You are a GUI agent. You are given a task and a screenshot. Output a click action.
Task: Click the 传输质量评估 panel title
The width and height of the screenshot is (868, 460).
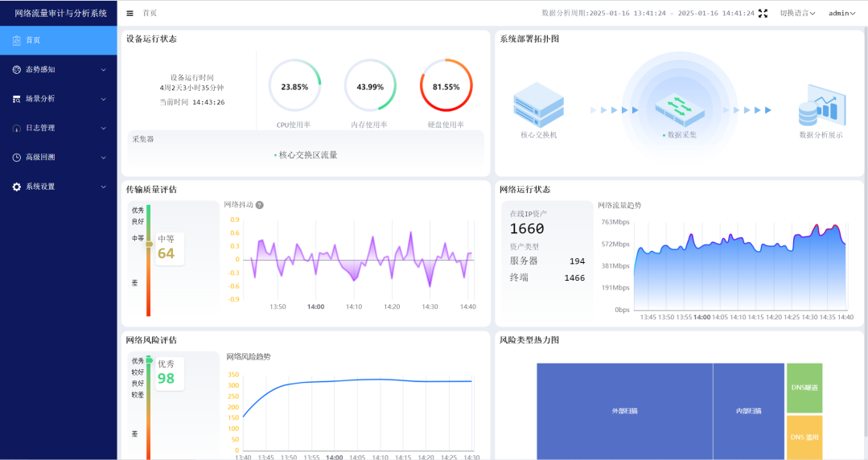pyautogui.click(x=152, y=189)
